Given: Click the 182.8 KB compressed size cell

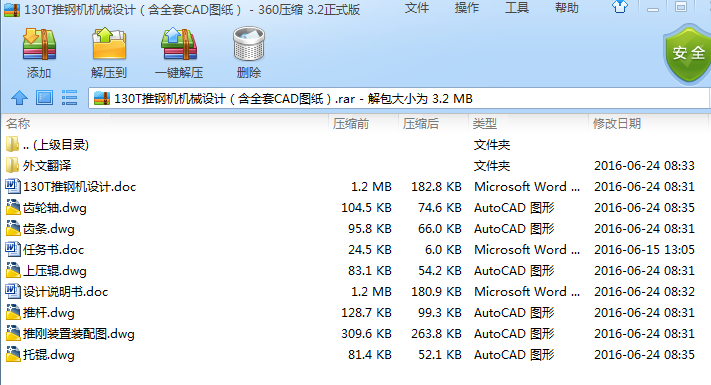Looking at the screenshot, I should pyautogui.click(x=436, y=187).
